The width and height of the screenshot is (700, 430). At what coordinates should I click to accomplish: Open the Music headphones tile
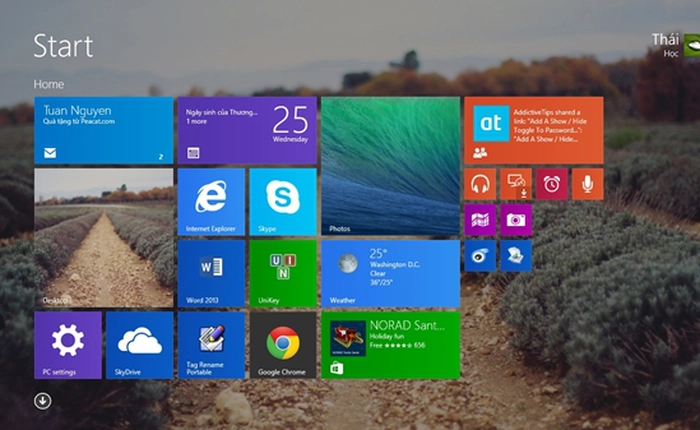(480, 184)
